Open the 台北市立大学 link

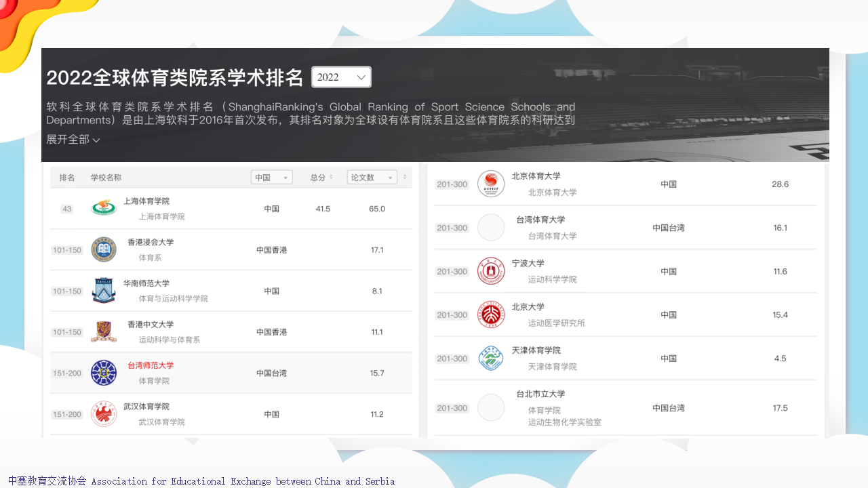540,394
